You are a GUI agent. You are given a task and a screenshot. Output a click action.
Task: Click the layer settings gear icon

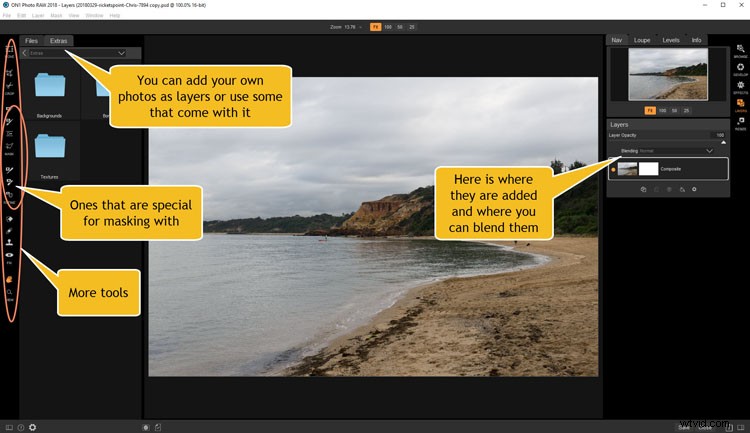pyautogui.click(x=694, y=189)
